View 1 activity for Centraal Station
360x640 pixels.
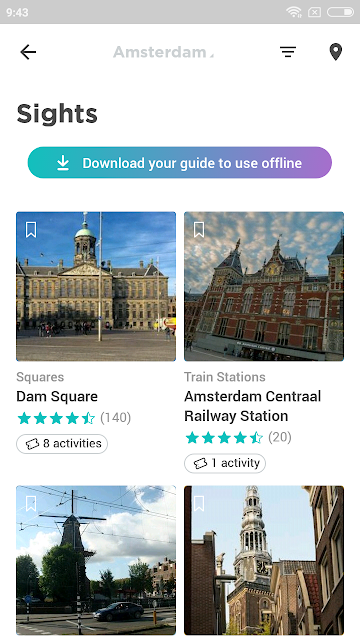225,463
